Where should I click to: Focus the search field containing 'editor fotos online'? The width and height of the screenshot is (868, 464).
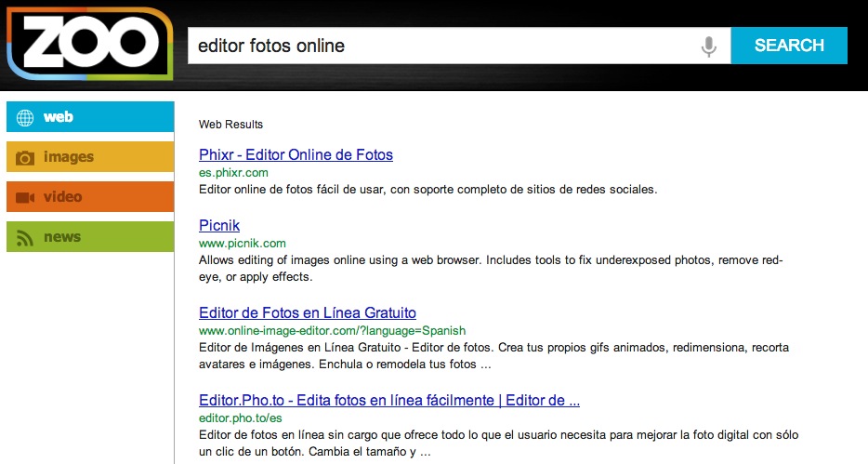click(x=437, y=46)
